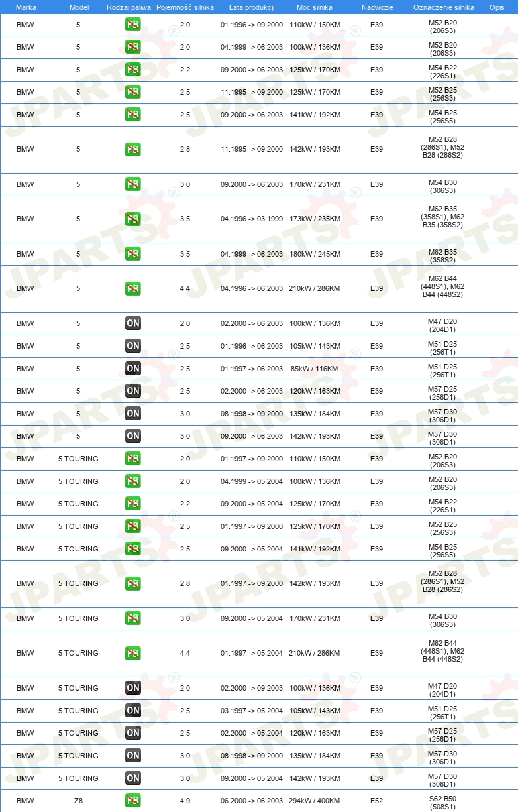518x812 pixels.
Task: Click the petrol icon in the 5 TOURING 2.8 row
Action: [133, 583]
